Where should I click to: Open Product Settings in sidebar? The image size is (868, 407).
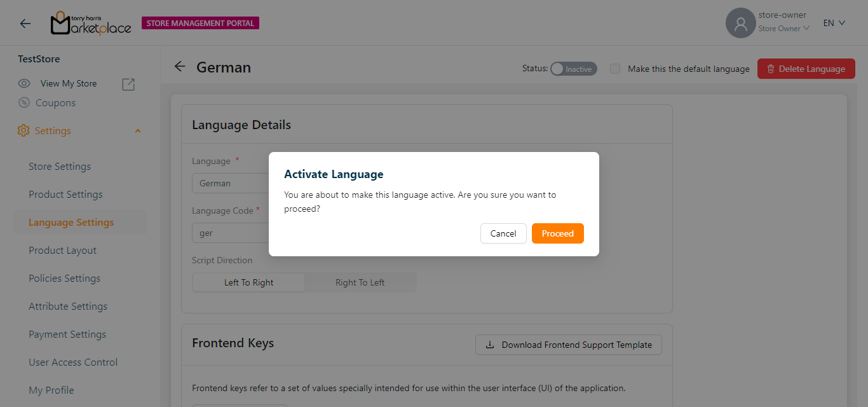point(65,195)
